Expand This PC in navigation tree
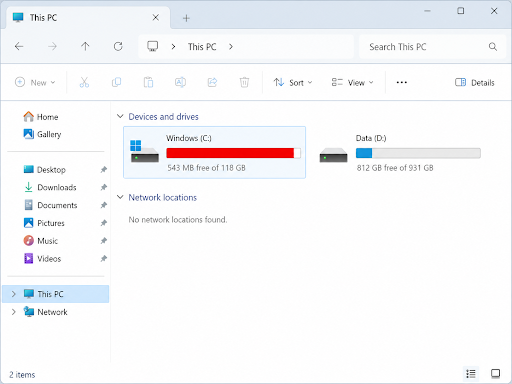Image resolution: width=512 pixels, height=384 pixels. coord(14,294)
